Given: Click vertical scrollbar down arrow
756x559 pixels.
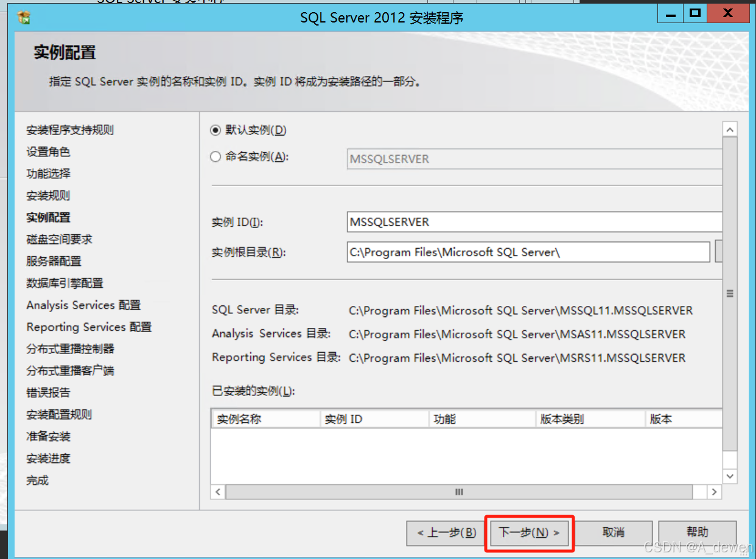Looking at the screenshot, I should click(x=730, y=476).
